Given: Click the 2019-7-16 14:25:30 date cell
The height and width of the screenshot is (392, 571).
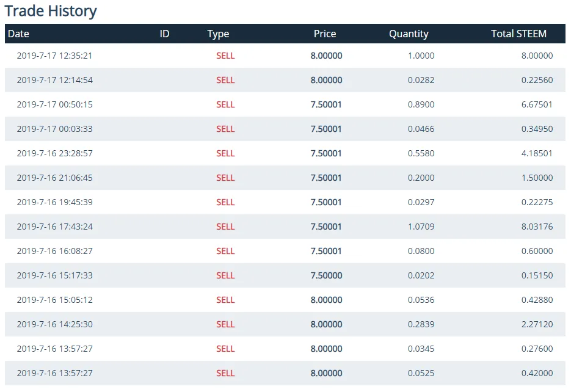Looking at the screenshot, I should click(x=54, y=324).
